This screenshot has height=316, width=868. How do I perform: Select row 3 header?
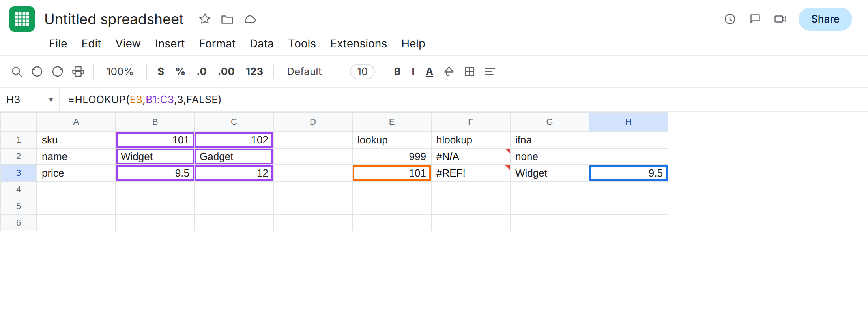(x=19, y=173)
